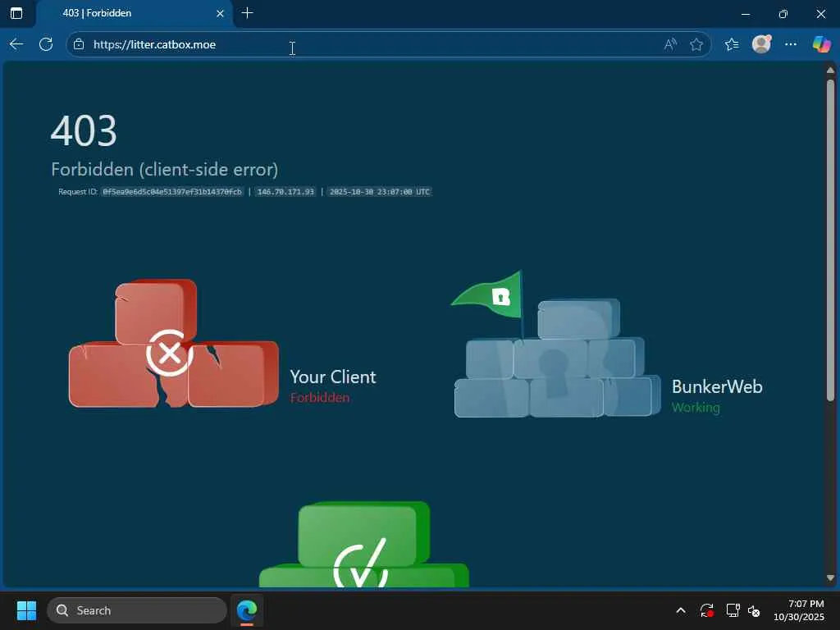
Task: Go back using the browser back arrow
Action: click(x=16, y=44)
